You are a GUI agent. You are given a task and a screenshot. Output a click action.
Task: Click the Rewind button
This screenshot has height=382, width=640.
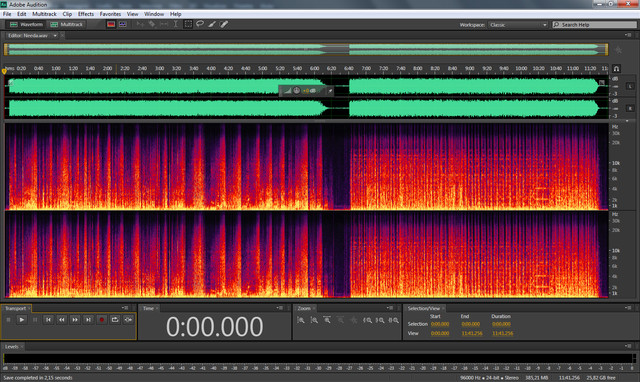pyautogui.click(x=62, y=320)
